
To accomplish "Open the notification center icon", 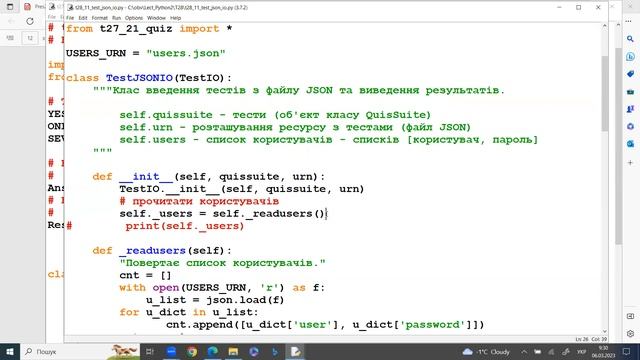I will coord(627,351).
